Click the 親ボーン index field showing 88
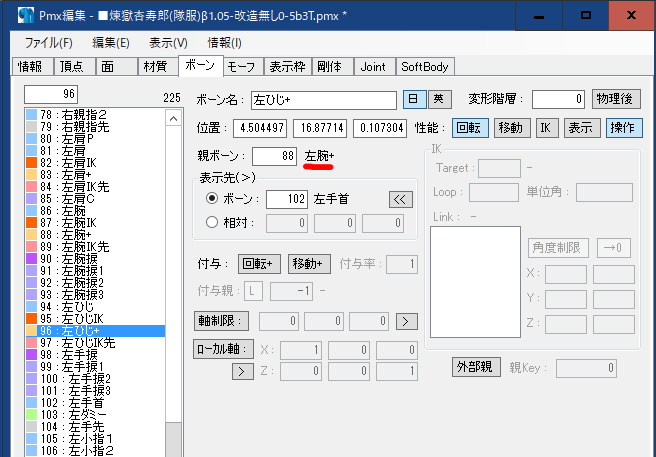The image size is (656, 457). coord(274,157)
